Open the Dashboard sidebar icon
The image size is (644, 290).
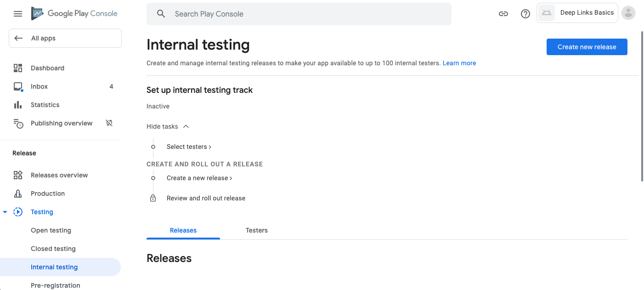[x=18, y=68]
